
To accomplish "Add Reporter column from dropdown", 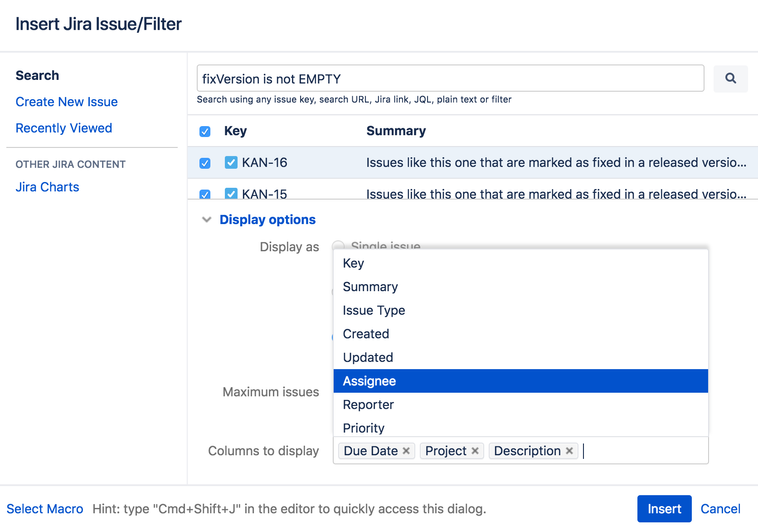I will (521, 405).
